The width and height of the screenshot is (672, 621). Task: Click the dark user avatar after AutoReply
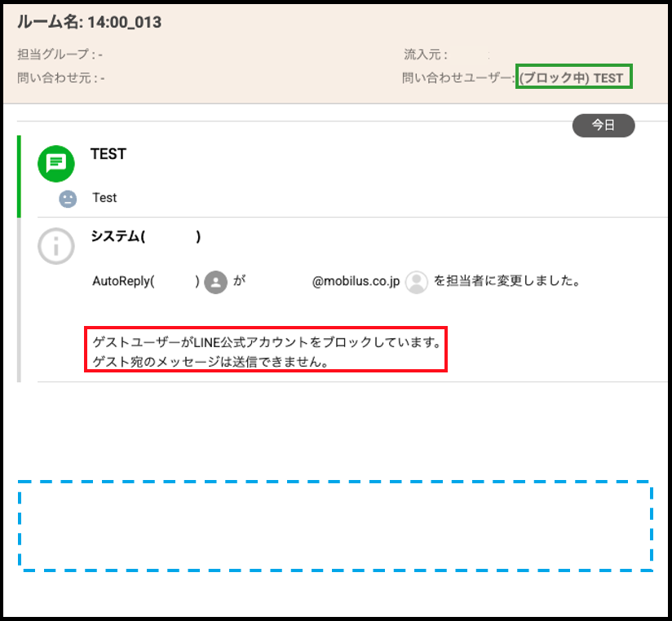[x=215, y=282]
